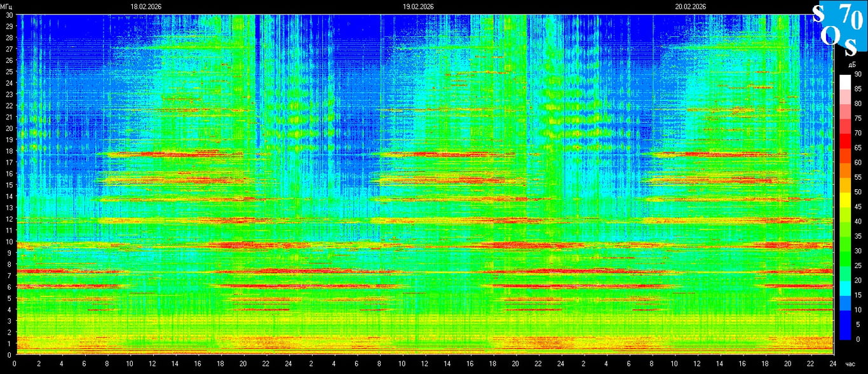Click the 30 MHz frequency axis tick
868x374 pixels.
pyautogui.click(x=7, y=15)
